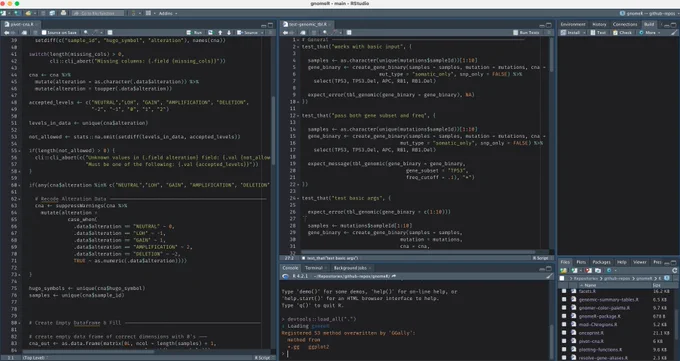Click the Re-run previous region icon

click(x=211, y=32)
